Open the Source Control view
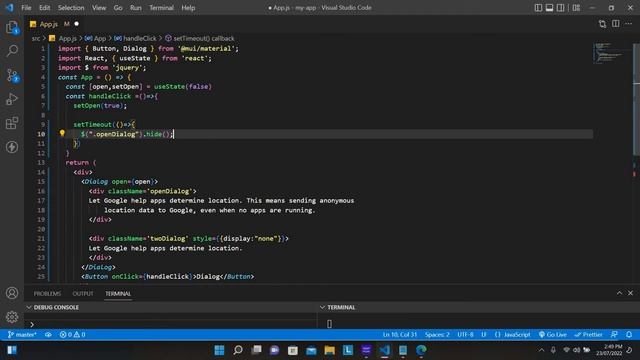This screenshot has width=640, height=360. tap(12, 76)
